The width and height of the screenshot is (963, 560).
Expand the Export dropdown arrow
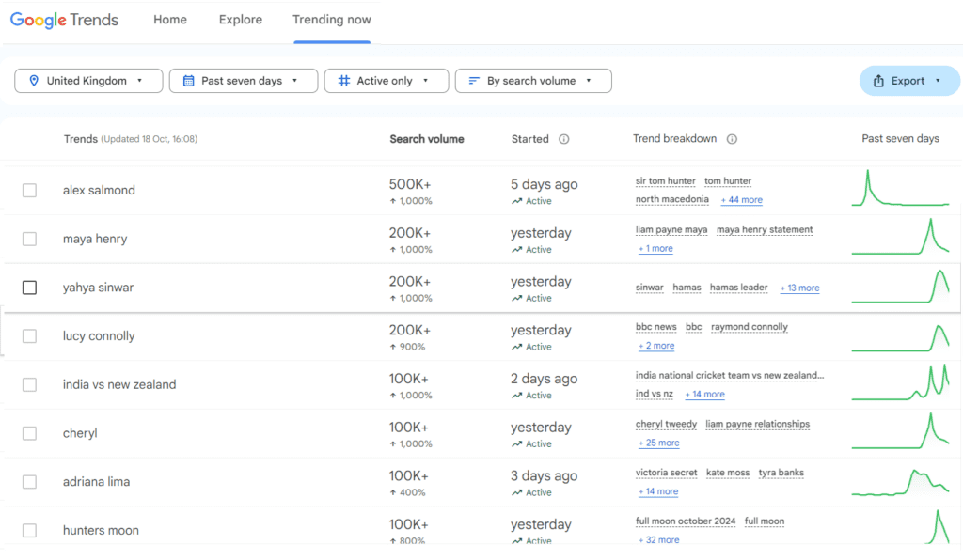(x=938, y=81)
